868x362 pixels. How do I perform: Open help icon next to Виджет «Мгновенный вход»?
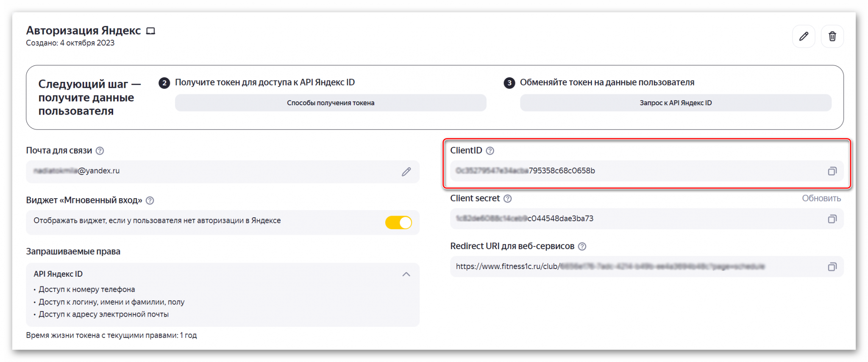coord(150,200)
